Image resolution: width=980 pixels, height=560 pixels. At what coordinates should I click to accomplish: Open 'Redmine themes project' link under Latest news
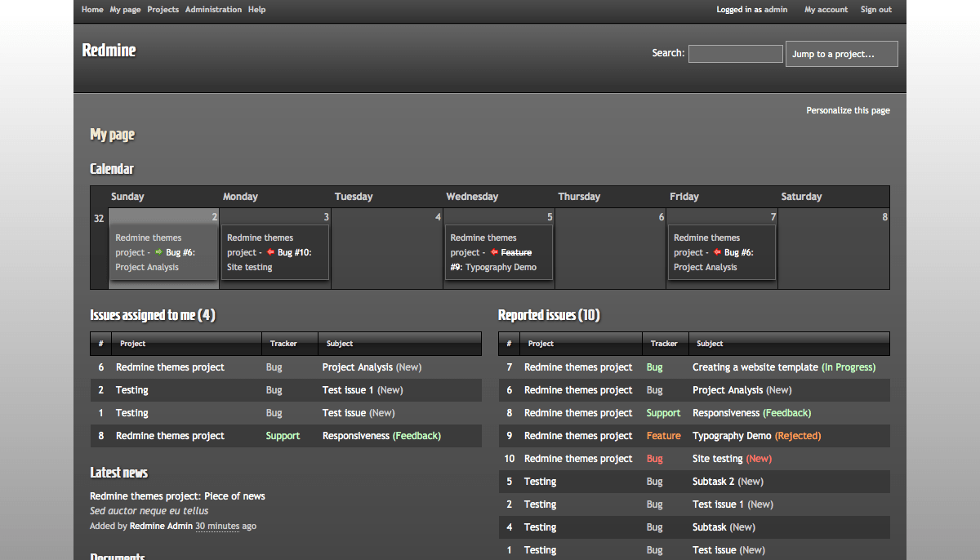[x=144, y=496]
